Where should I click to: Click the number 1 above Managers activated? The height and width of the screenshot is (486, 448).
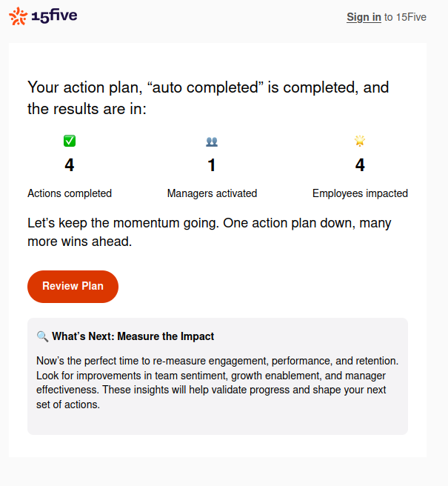click(x=212, y=165)
